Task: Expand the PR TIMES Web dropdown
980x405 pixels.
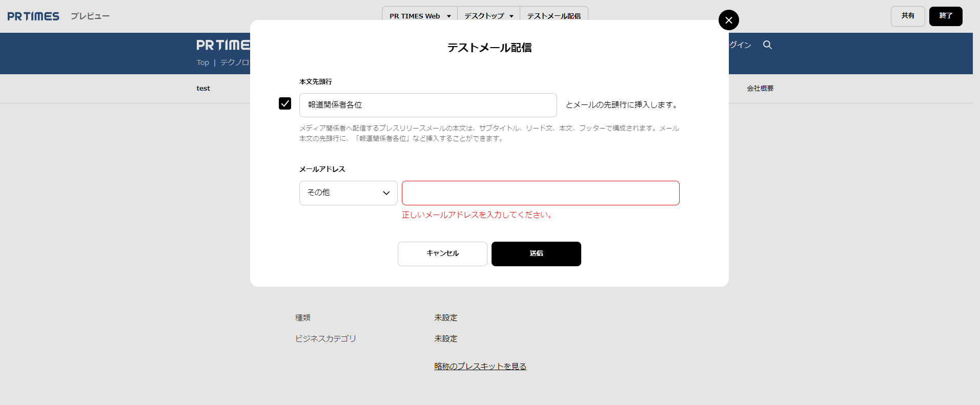Action: (x=420, y=16)
